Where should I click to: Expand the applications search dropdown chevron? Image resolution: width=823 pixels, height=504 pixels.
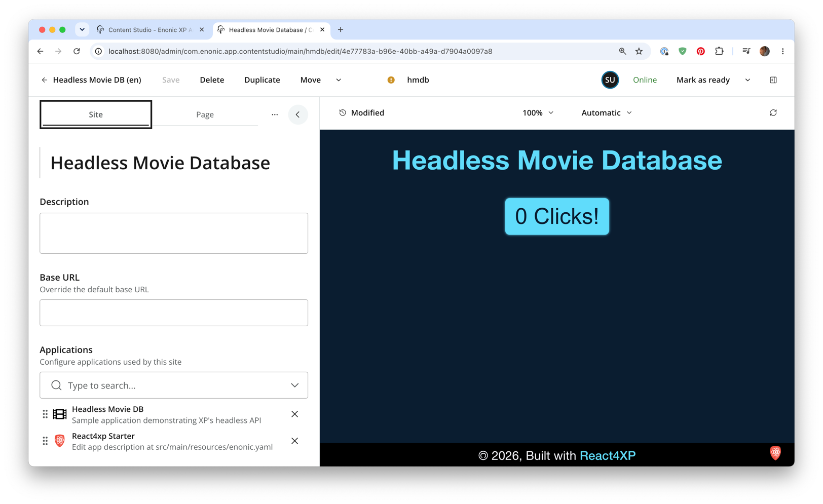[x=295, y=385]
